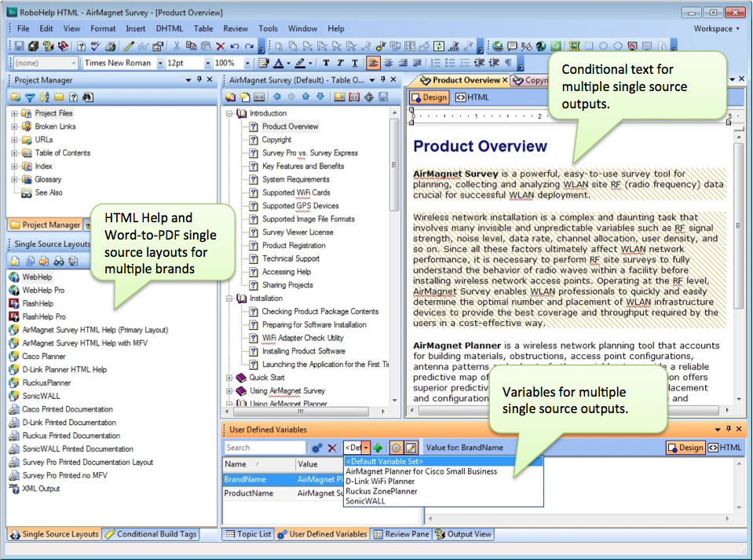Viewport: 753px width, 560px height.
Task: Switch to Conditional Build Tags tab
Action: (x=151, y=534)
